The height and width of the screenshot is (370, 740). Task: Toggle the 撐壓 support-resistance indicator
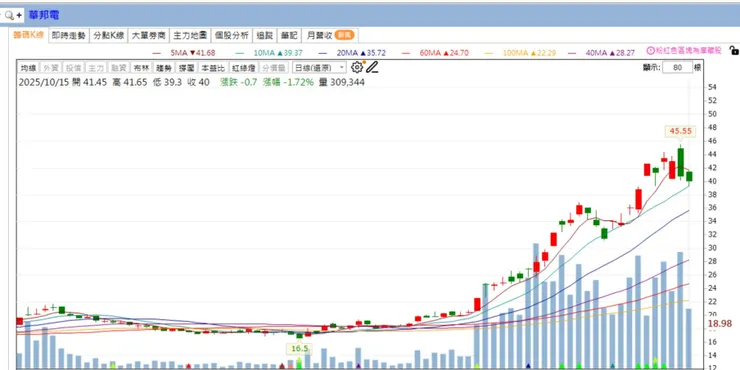tap(186, 68)
